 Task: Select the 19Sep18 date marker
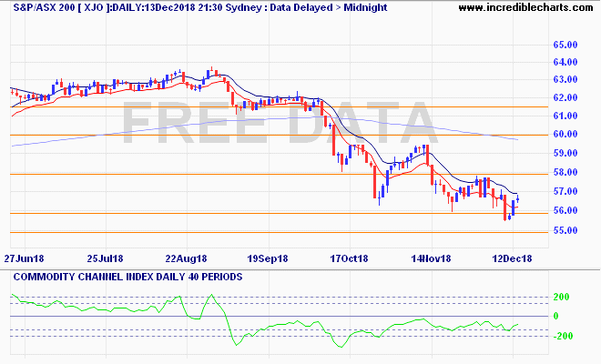coord(269,258)
